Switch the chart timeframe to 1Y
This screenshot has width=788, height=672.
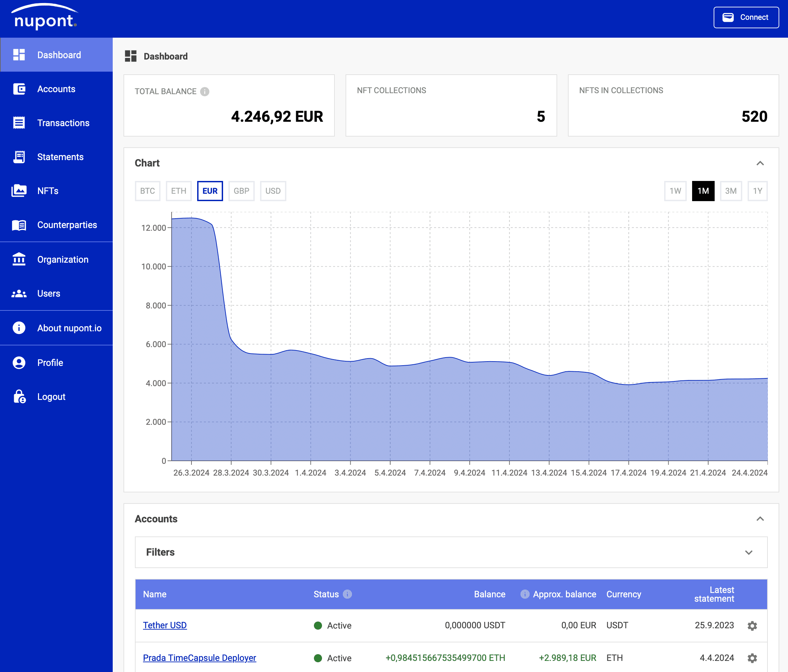coord(757,191)
